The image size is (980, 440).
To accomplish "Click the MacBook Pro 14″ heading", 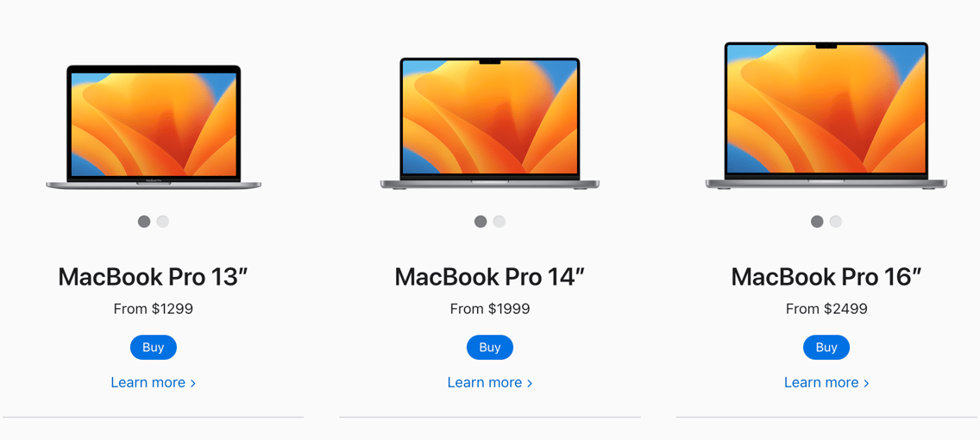I will point(490,277).
